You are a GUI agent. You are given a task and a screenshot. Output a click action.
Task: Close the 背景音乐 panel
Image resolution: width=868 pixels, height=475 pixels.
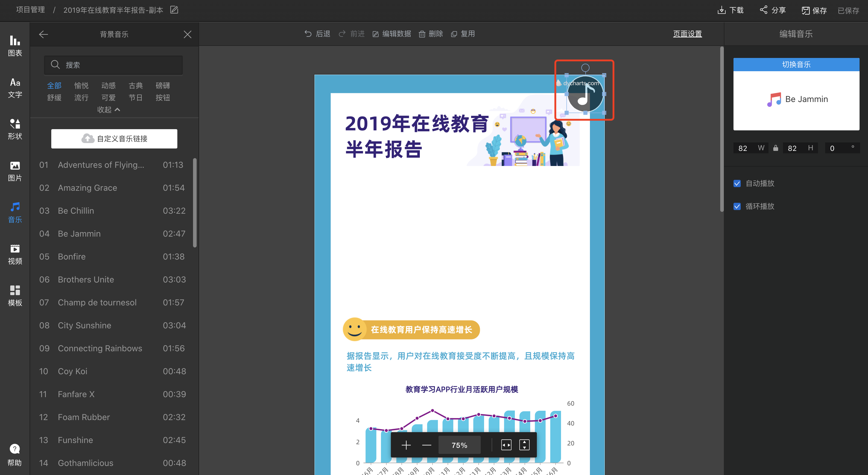[x=187, y=34]
